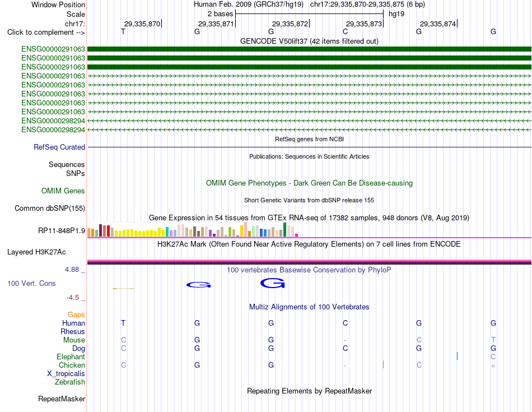The height and width of the screenshot is (412, 532).
Task: Click the '100 Vert. Cons' track label
Action: [x=31, y=283]
